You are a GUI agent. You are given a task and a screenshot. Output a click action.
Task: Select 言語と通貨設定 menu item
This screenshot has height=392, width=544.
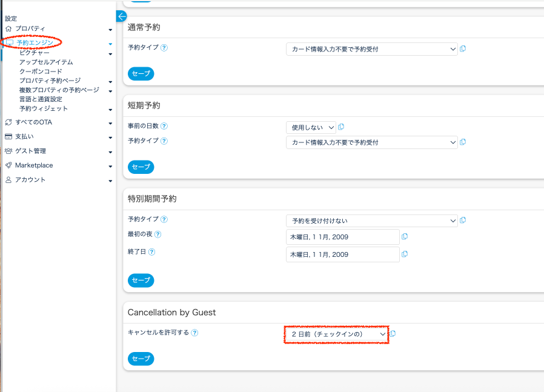pos(41,99)
